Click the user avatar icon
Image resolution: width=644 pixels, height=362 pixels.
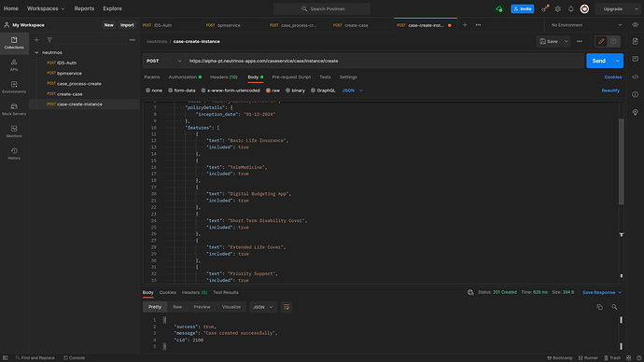(584, 8)
